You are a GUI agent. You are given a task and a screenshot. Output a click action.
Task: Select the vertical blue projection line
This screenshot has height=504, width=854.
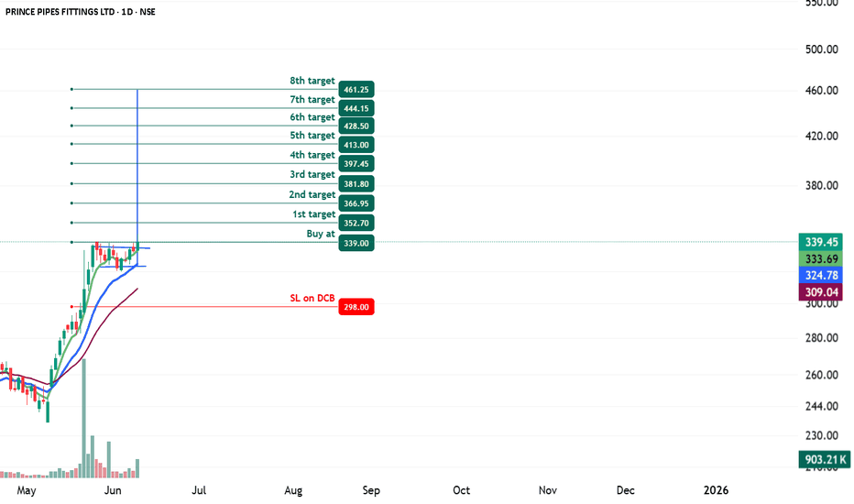[137, 166]
